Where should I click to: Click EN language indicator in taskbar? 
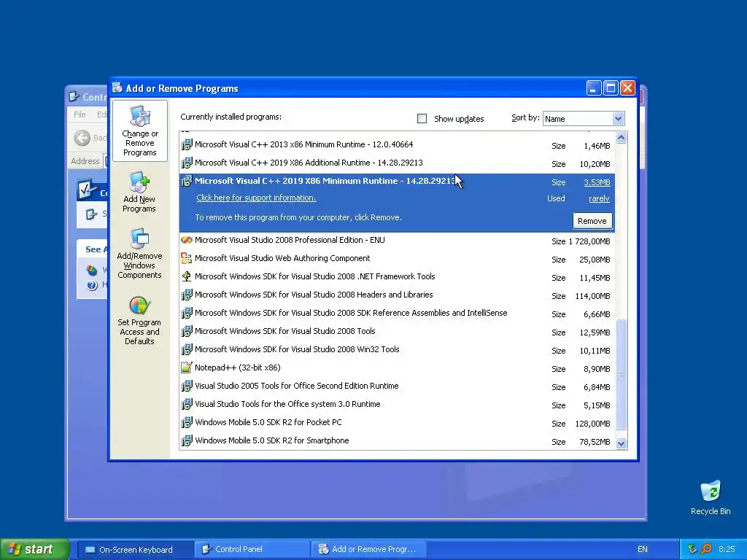[x=643, y=550]
